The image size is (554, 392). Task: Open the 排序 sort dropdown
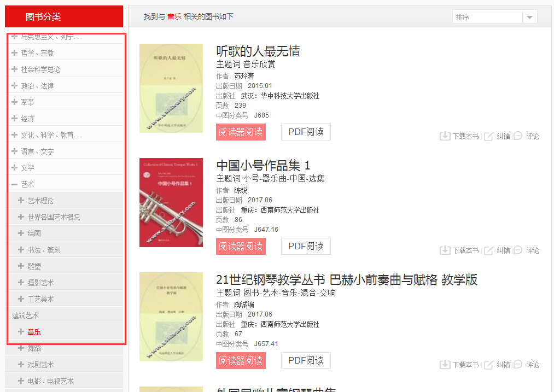coord(529,17)
